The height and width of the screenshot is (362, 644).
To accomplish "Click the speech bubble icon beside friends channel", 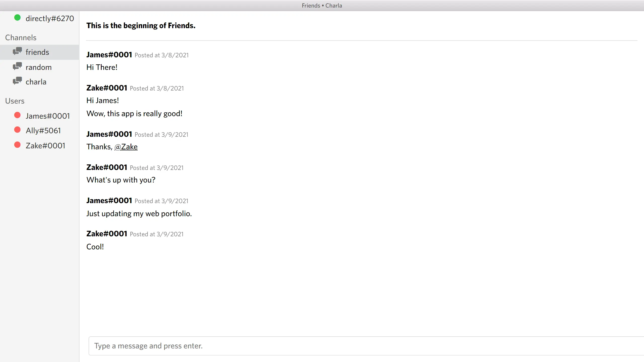I will tap(18, 52).
